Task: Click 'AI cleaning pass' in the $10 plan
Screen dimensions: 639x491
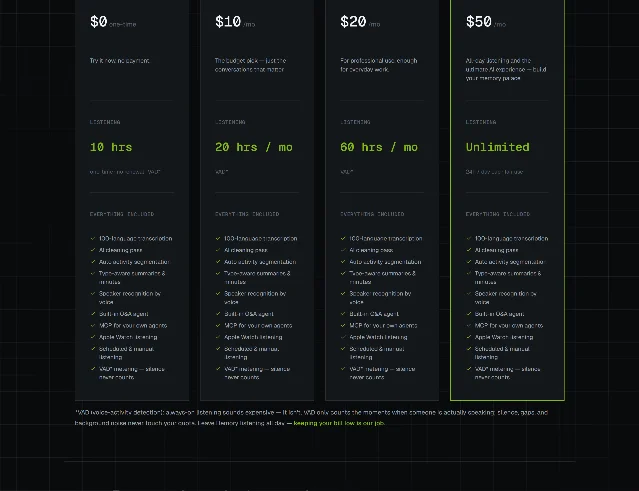Action: pyautogui.click(x=246, y=250)
